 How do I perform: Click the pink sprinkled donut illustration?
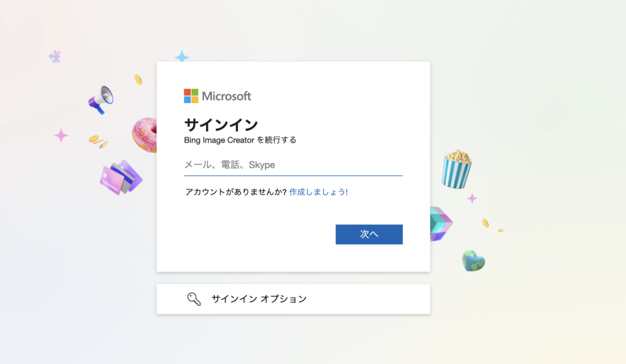(x=145, y=134)
